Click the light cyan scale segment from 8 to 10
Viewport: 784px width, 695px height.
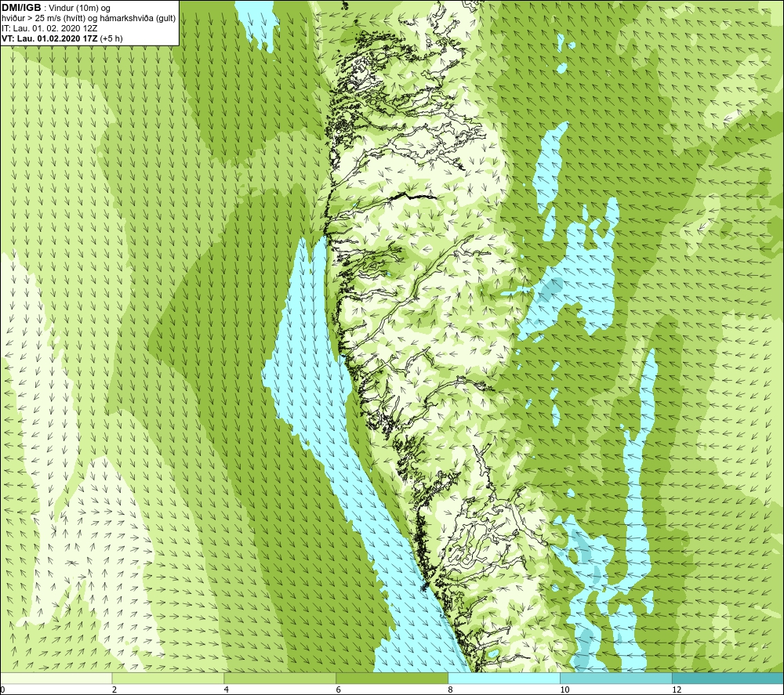[x=504, y=678]
